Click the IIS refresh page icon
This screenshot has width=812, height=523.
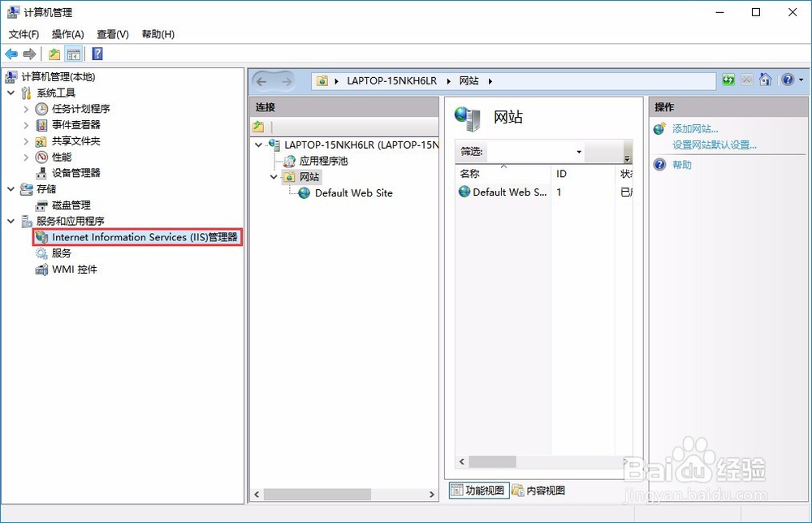(x=728, y=80)
